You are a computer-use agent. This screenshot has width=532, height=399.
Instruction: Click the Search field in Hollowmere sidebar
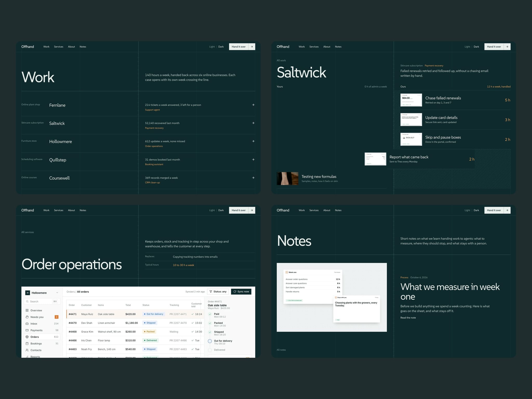(42, 301)
